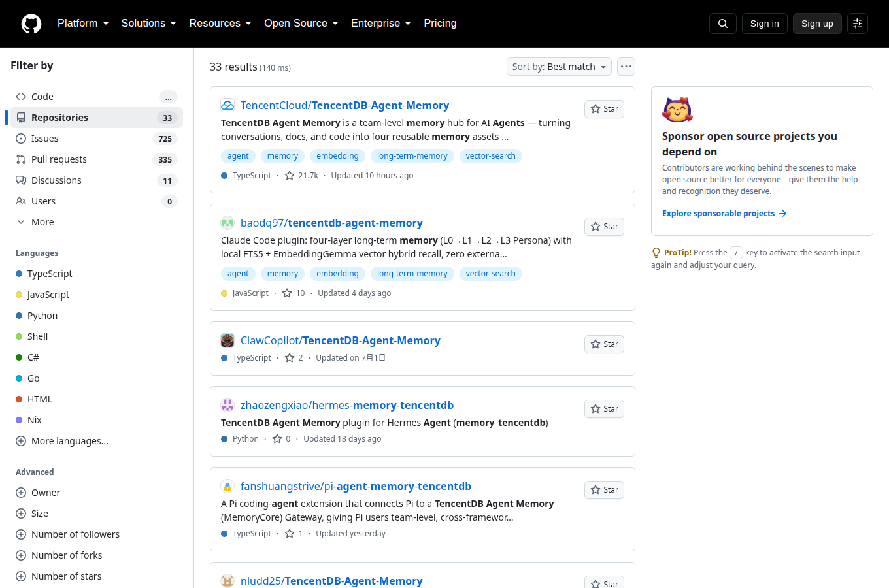Filter results by Pull requests
This screenshot has height=588, width=889.
[97, 159]
